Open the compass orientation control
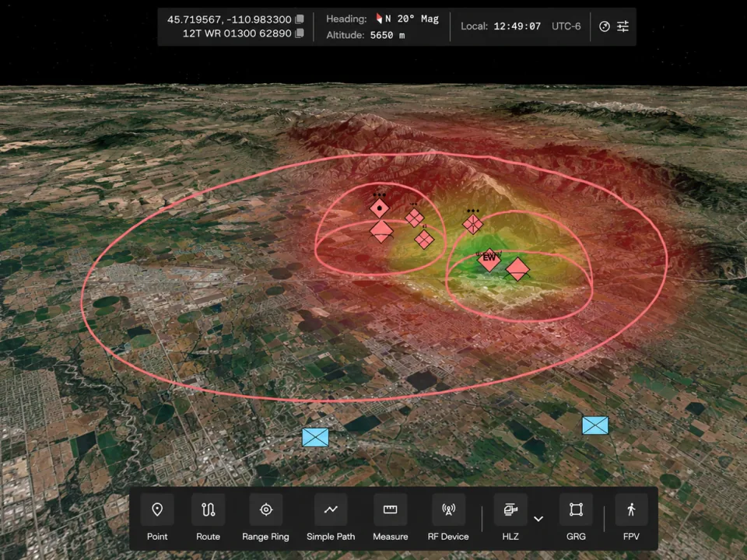 click(604, 26)
